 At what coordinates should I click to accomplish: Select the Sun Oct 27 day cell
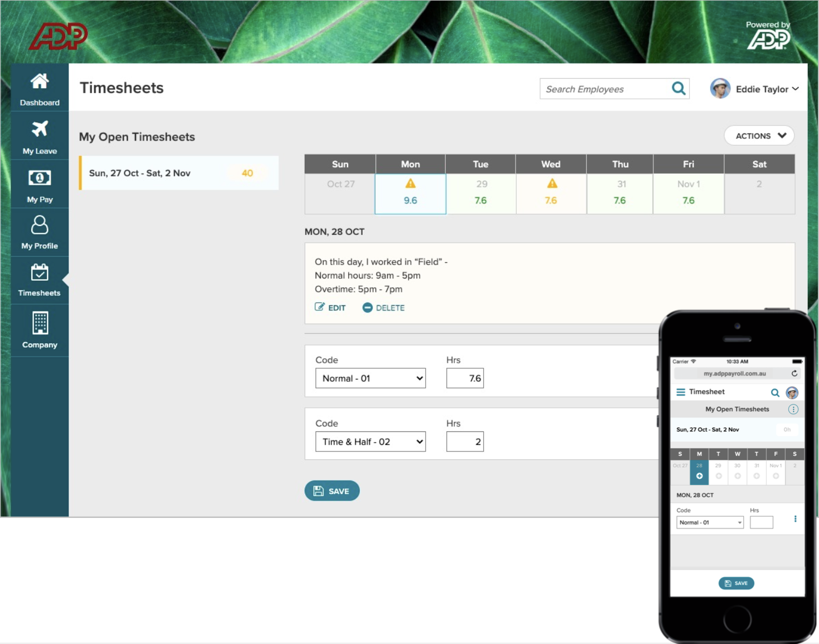pyautogui.click(x=340, y=194)
